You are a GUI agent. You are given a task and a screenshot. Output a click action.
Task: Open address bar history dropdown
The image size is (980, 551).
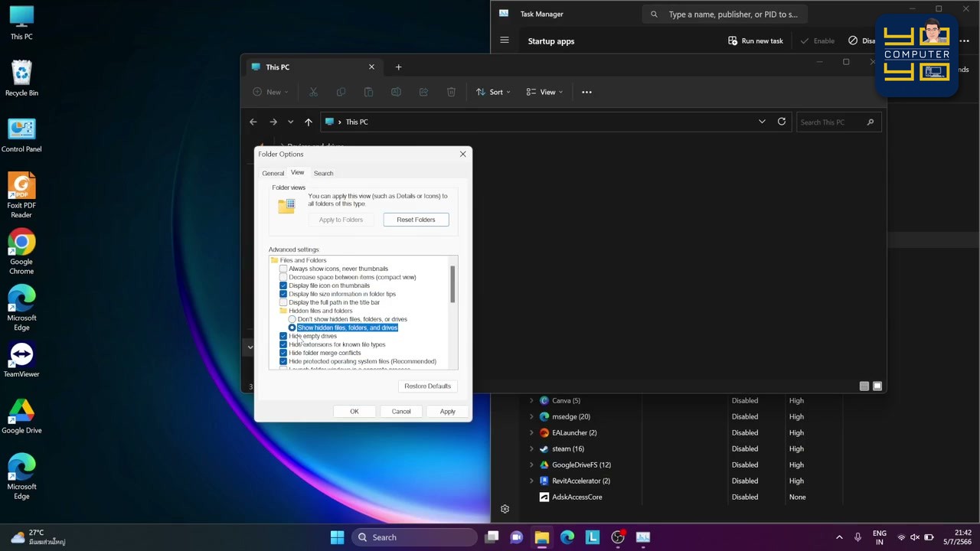[762, 122]
